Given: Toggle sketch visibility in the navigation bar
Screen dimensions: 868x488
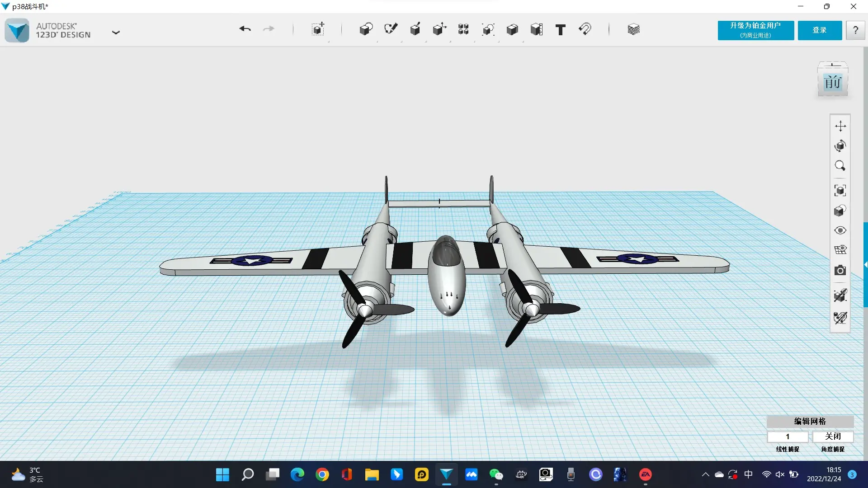Looking at the screenshot, I should [840, 296].
